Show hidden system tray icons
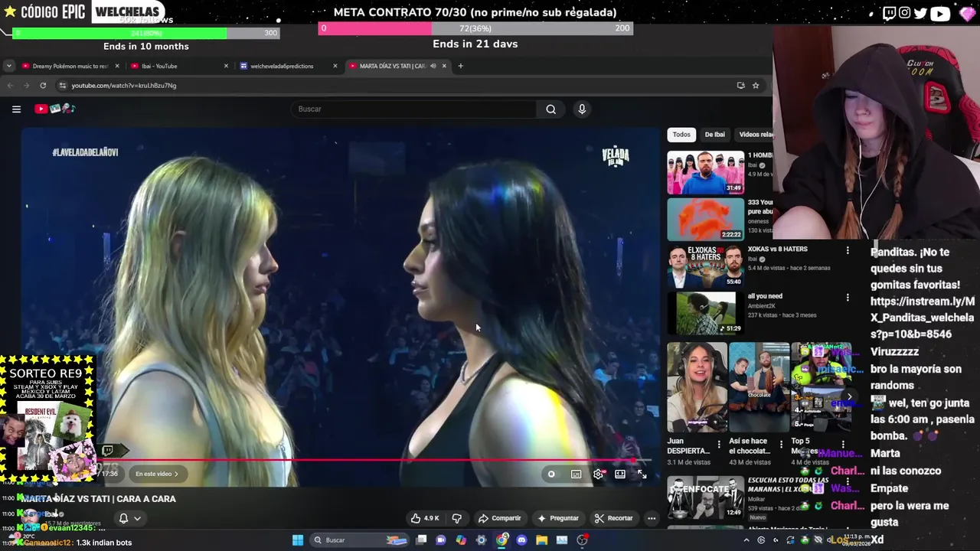 click(746, 540)
